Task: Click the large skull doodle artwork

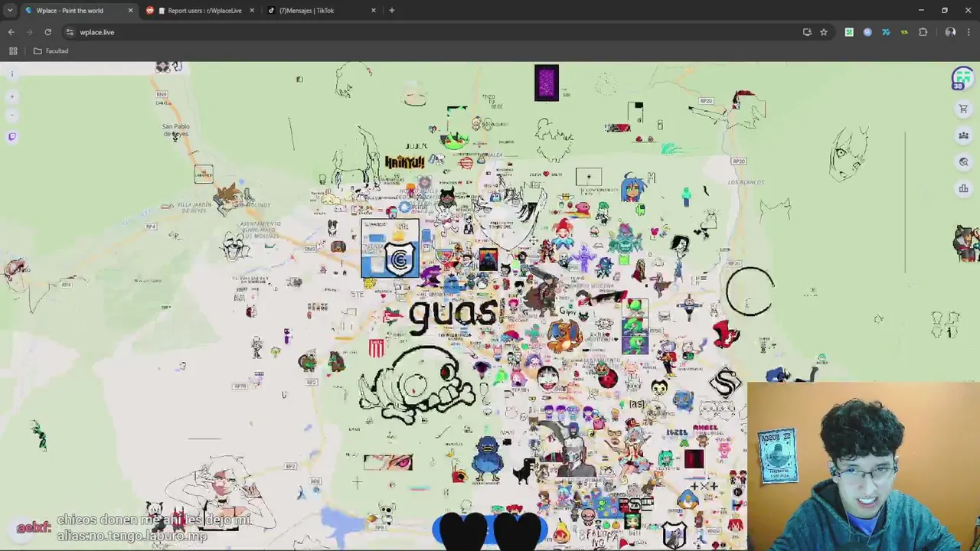Action: click(x=418, y=384)
